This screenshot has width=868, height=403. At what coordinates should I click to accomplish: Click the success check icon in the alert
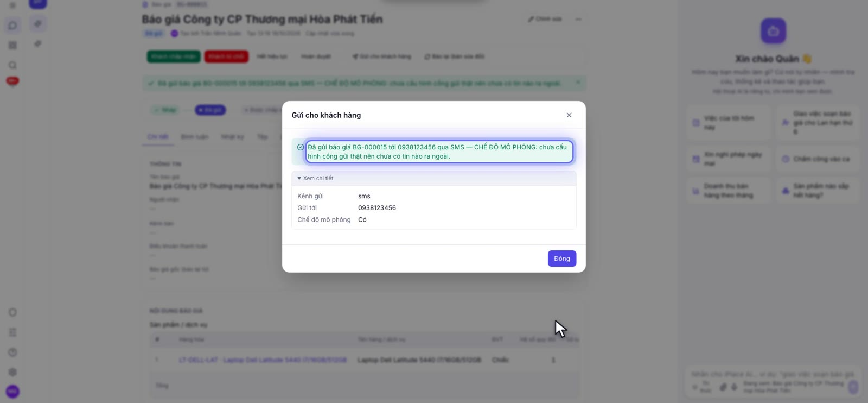point(301,147)
